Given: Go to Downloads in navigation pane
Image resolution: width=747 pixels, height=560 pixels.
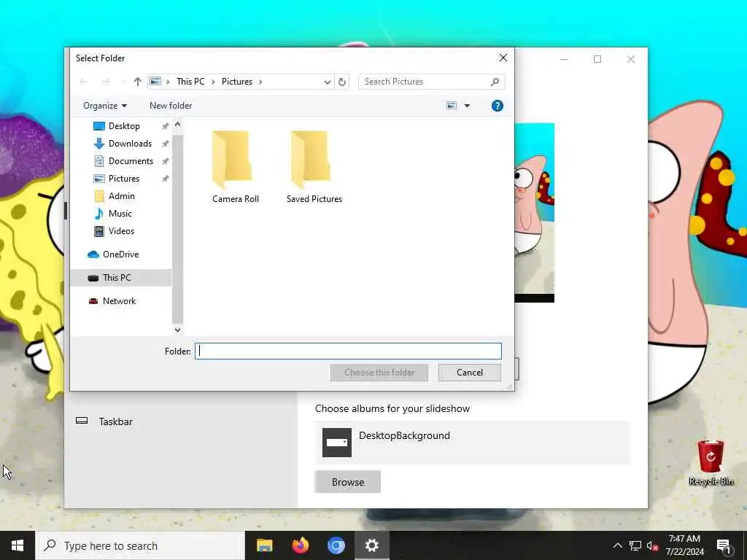Looking at the screenshot, I should 130,144.
